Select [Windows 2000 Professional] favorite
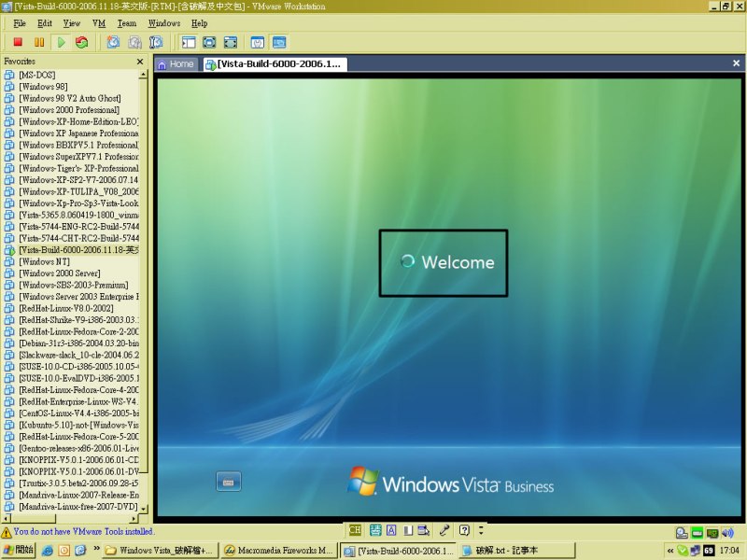Image resolution: width=747 pixels, height=560 pixels. pyautogui.click(x=69, y=110)
